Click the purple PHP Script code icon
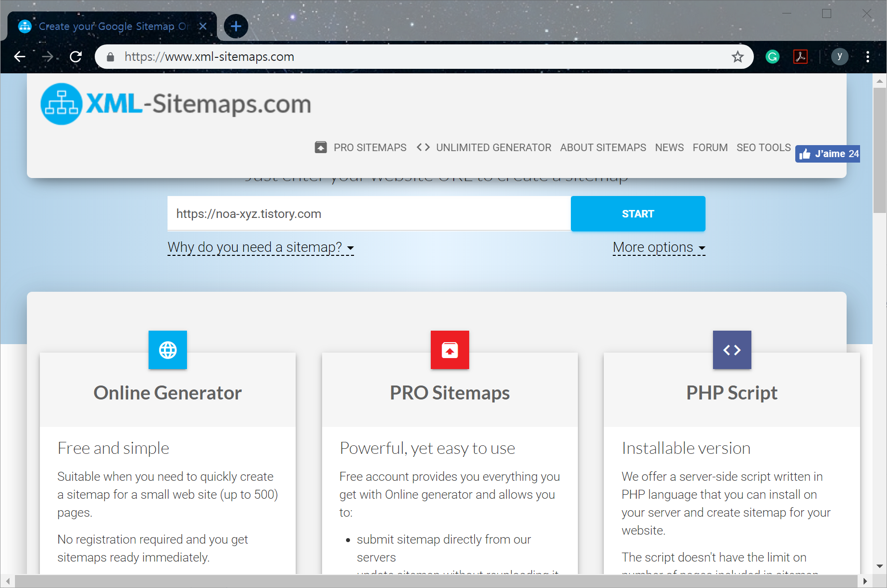This screenshot has width=887, height=588. tap(732, 350)
